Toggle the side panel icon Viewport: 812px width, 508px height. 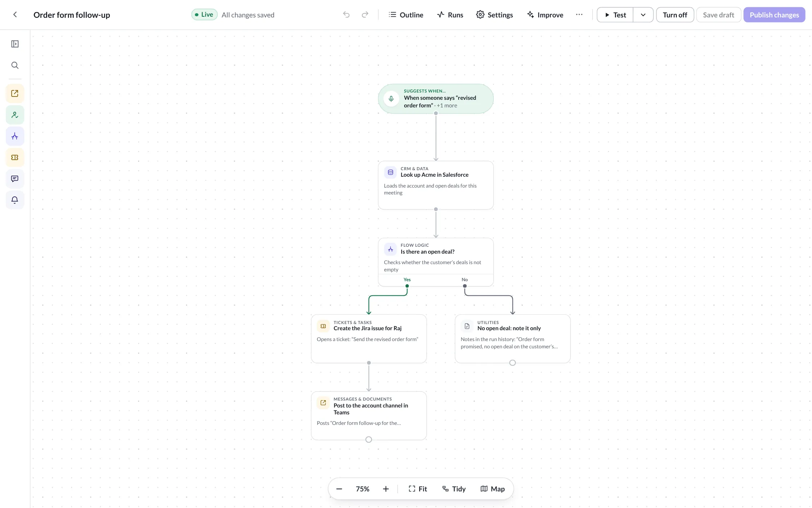(x=15, y=44)
